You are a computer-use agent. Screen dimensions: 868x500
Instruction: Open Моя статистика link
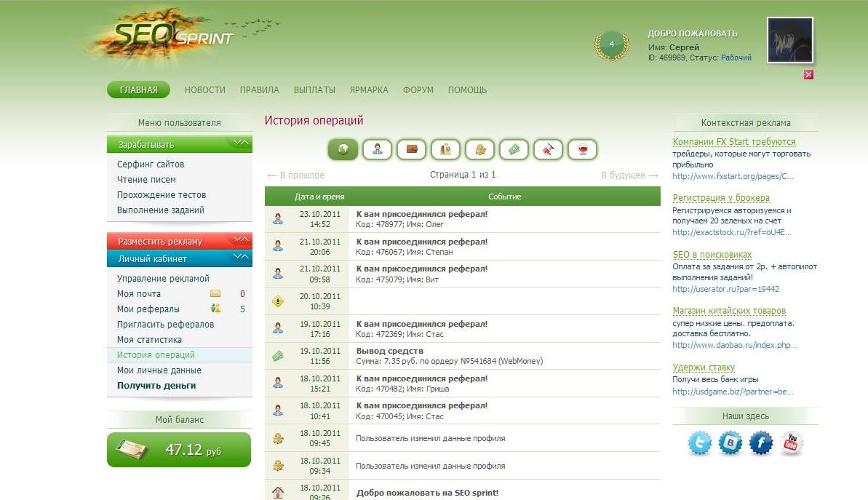(149, 340)
